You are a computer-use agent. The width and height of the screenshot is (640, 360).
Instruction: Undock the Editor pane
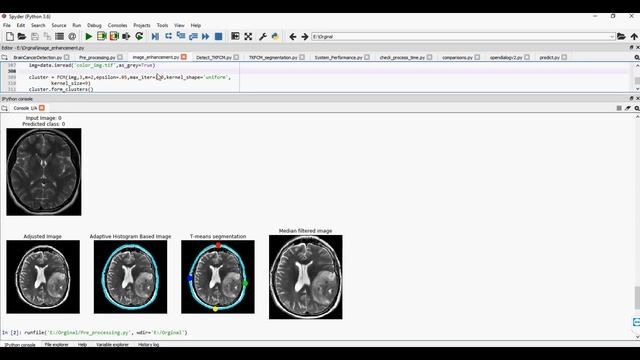[x=631, y=48]
